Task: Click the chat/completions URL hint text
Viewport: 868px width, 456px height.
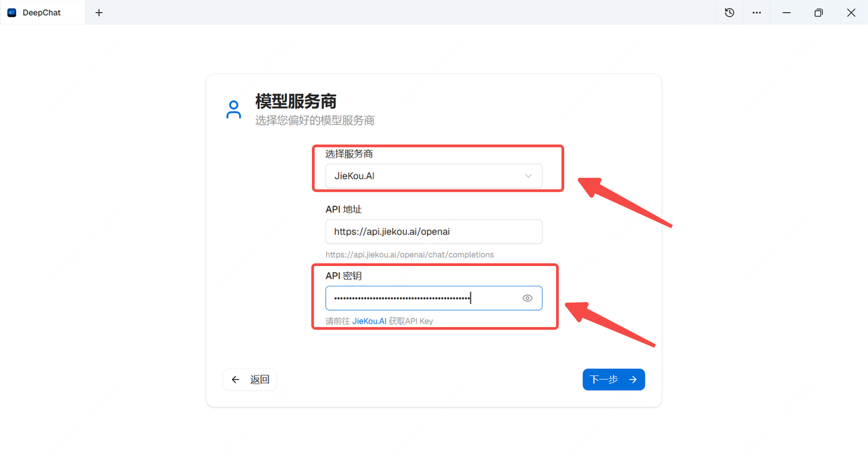Action: pos(410,254)
